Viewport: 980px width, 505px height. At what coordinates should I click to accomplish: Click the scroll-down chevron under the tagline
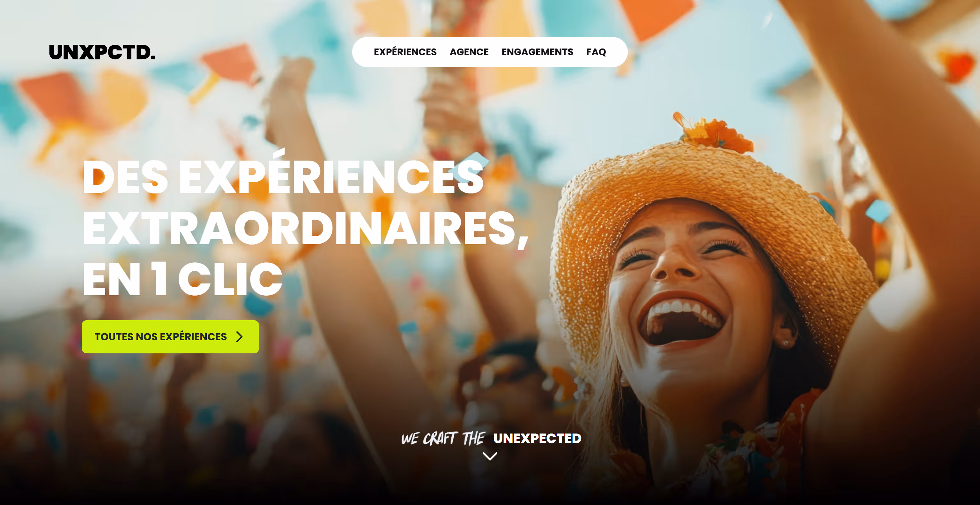pos(490,456)
